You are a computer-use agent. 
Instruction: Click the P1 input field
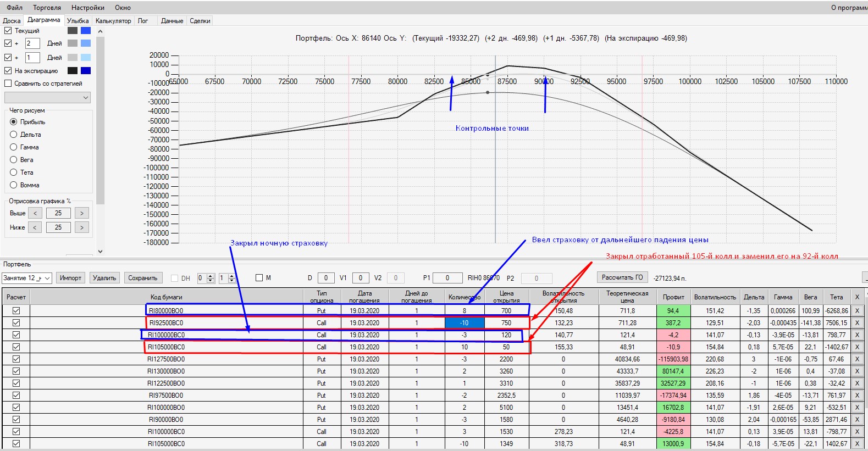click(447, 278)
